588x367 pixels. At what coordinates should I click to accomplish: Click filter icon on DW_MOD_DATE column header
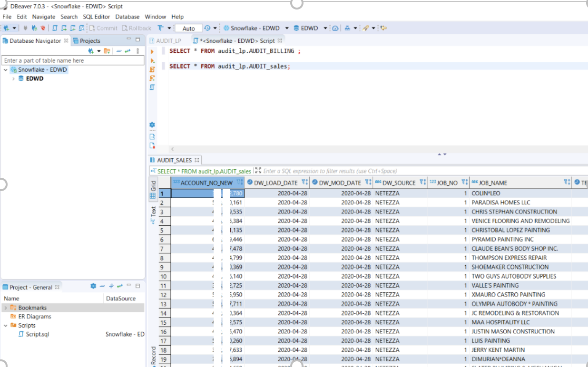coord(368,182)
